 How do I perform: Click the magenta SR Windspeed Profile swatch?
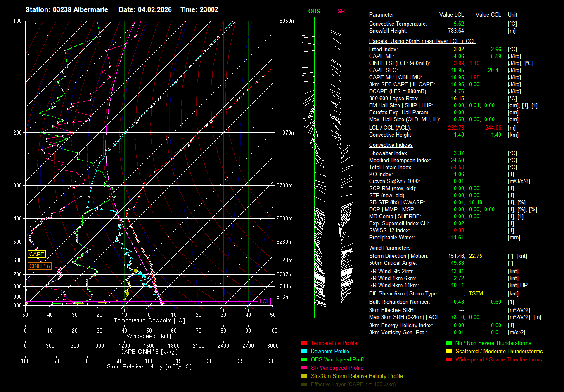(304, 368)
